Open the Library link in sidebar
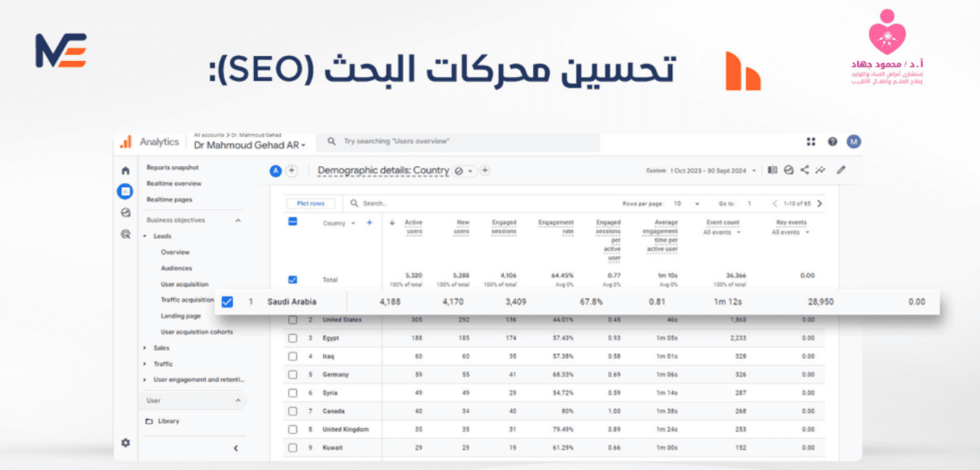 click(x=168, y=421)
